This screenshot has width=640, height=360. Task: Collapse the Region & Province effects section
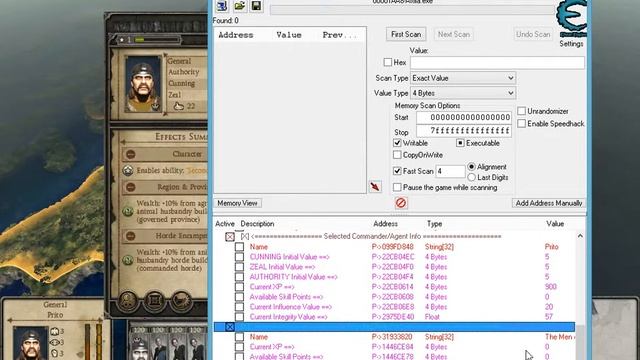(x=131, y=187)
